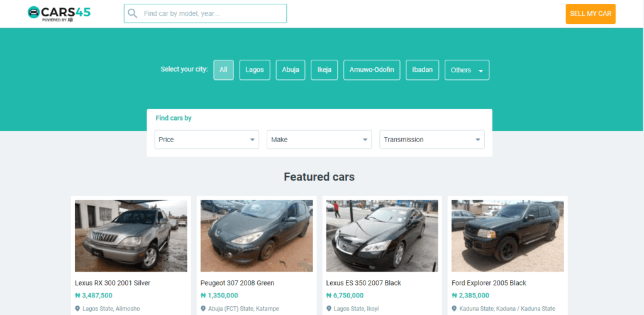
Task: Select Abuja as your city
Action: (x=291, y=70)
